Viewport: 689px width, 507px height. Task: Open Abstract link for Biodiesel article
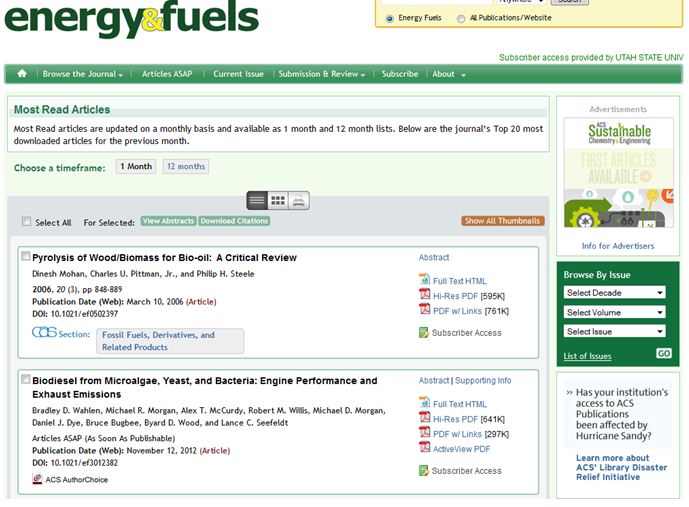tap(434, 380)
